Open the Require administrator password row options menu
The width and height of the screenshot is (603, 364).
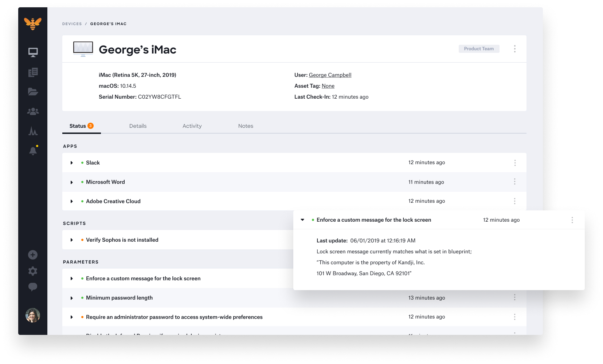click(x=514, y=317)
